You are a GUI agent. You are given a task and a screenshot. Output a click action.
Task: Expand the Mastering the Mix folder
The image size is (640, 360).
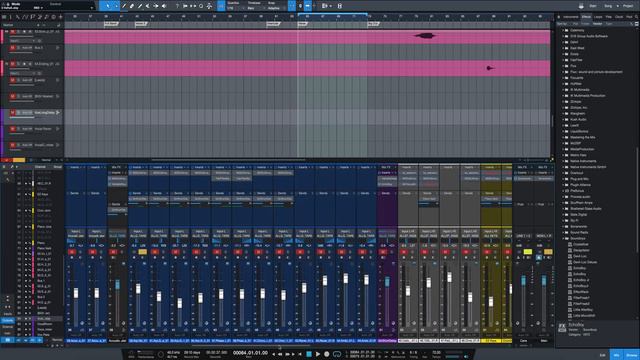coord(563,137)
